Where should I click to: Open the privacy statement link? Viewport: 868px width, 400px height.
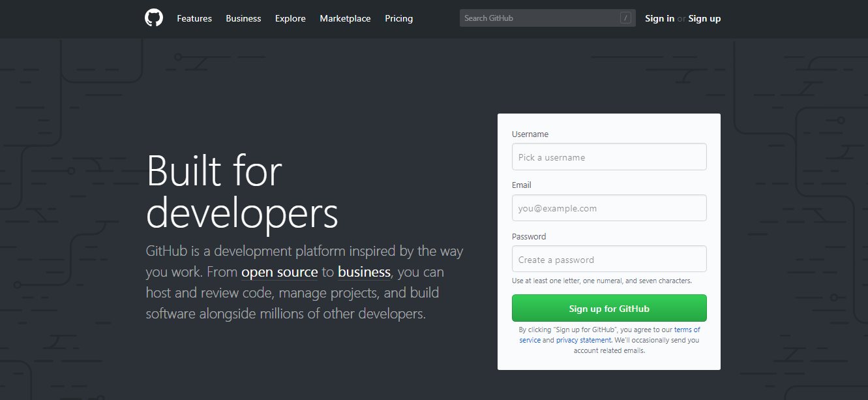point(584,340)
